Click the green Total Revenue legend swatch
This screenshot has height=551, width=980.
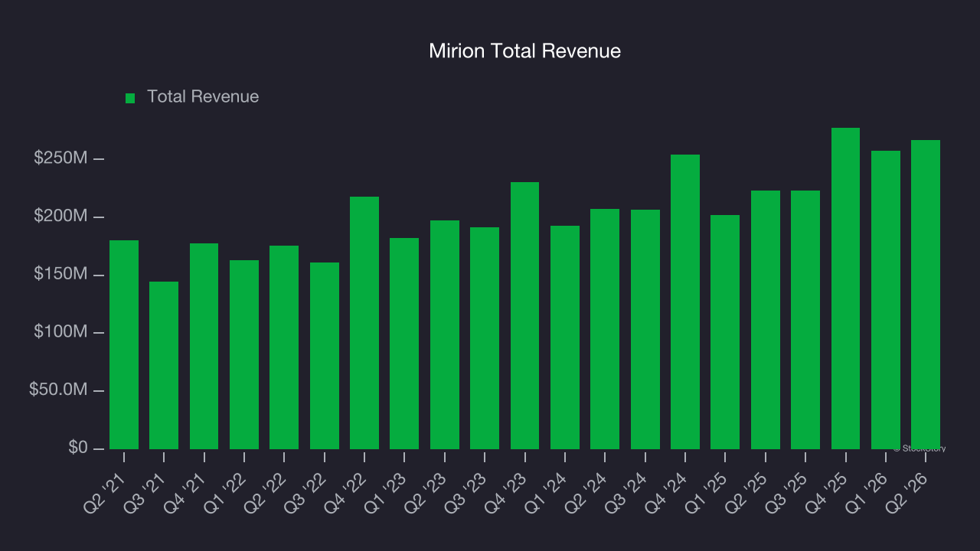[130, 98]
